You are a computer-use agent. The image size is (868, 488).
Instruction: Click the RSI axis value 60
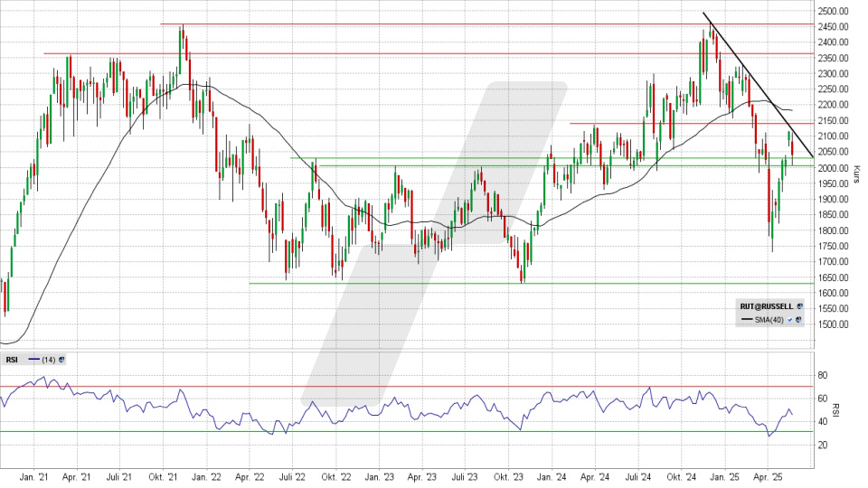(823, 399)
